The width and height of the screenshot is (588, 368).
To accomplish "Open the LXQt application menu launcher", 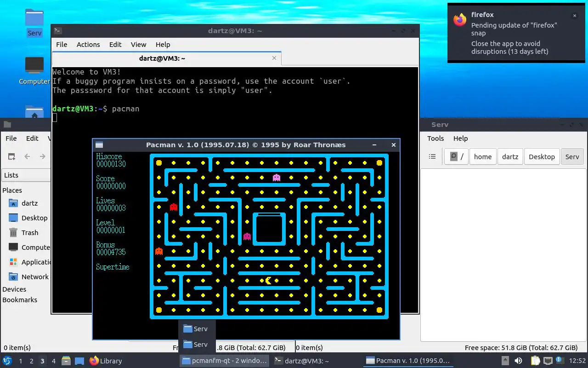I will (x=7, y=361).
